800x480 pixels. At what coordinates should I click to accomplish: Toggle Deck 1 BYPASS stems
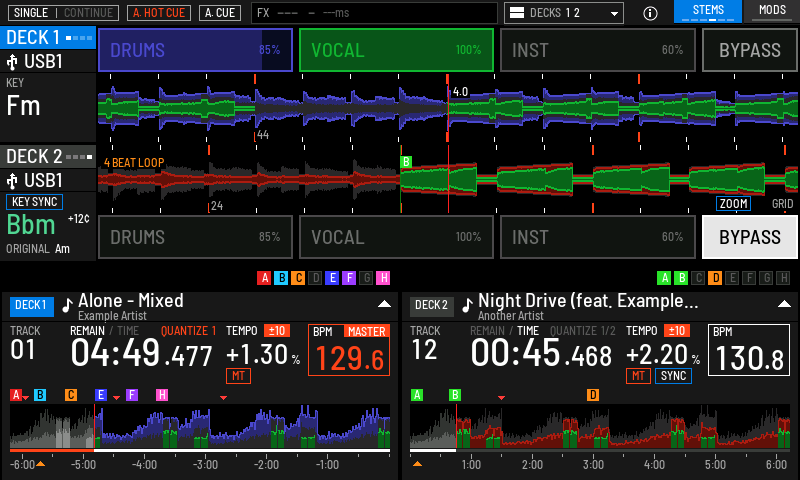pos(749,50)
